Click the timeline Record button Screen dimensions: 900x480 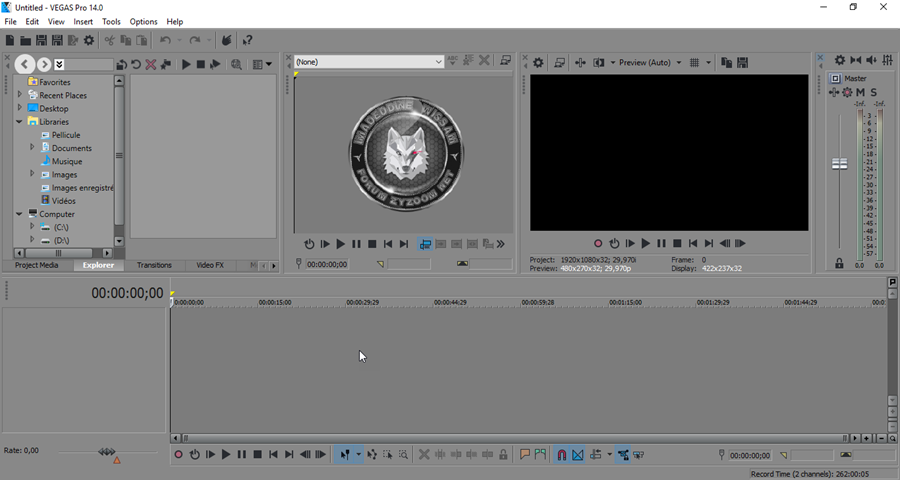point(179,455)
